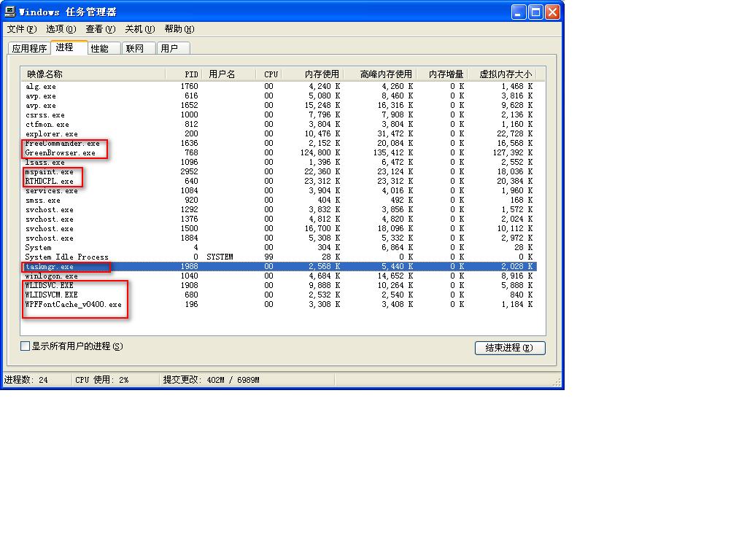The width and height of the screenshot is (747, 560).
Task: Sort by the 内存增量 column header
Action: pos(443,74)
